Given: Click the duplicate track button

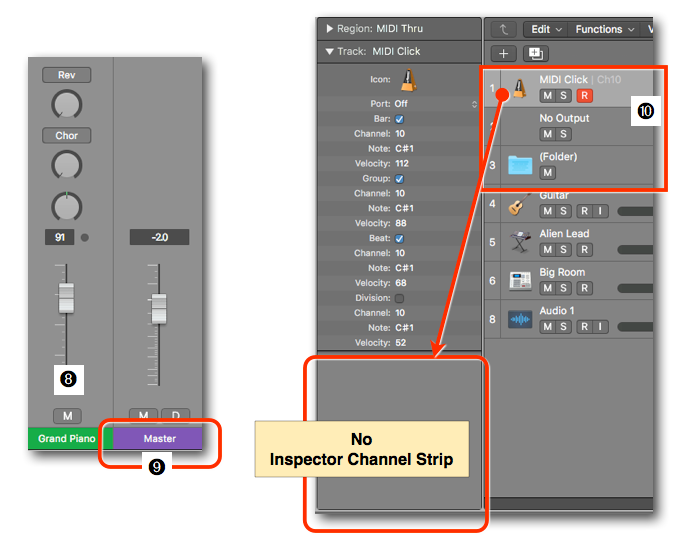Looking at the screenshot, I should coord(535,54).
